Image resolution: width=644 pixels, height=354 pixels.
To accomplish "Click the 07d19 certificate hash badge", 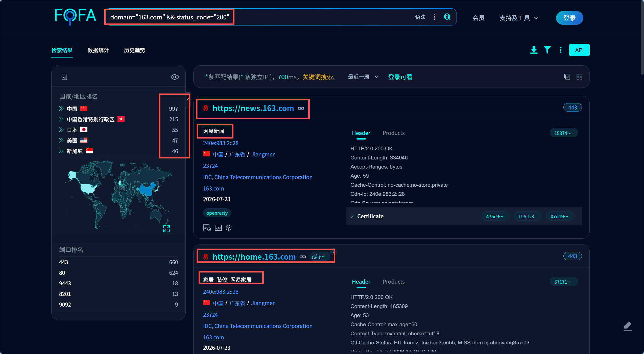I will (559, 216).
